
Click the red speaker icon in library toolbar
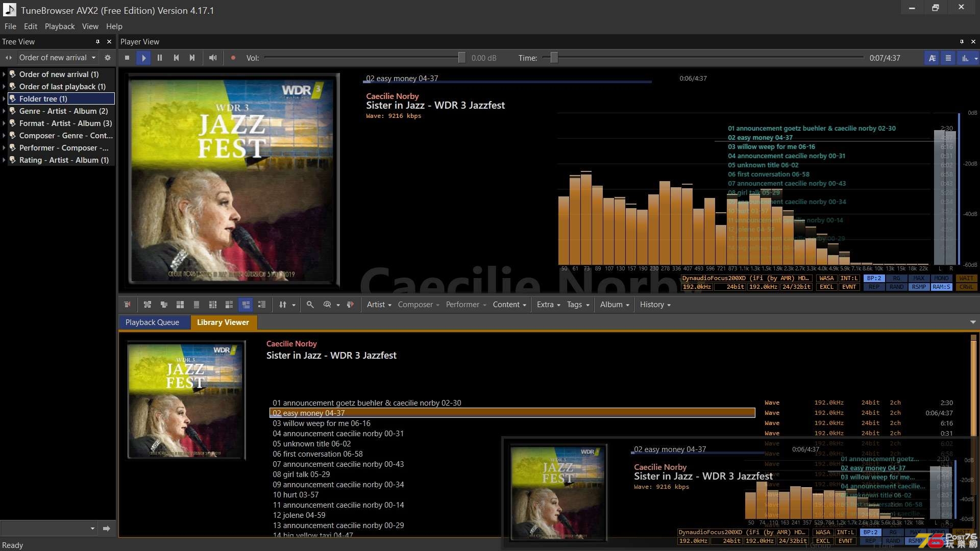click(350, 305)
